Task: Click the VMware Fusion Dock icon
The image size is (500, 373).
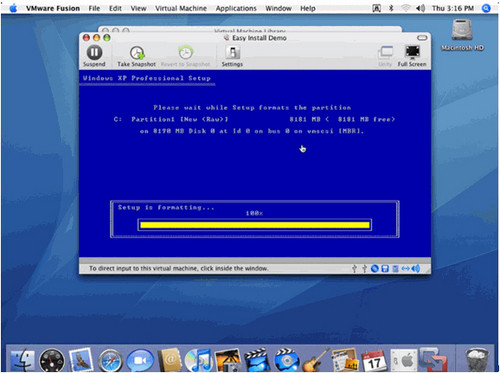Action: click(x=432, y=360)
